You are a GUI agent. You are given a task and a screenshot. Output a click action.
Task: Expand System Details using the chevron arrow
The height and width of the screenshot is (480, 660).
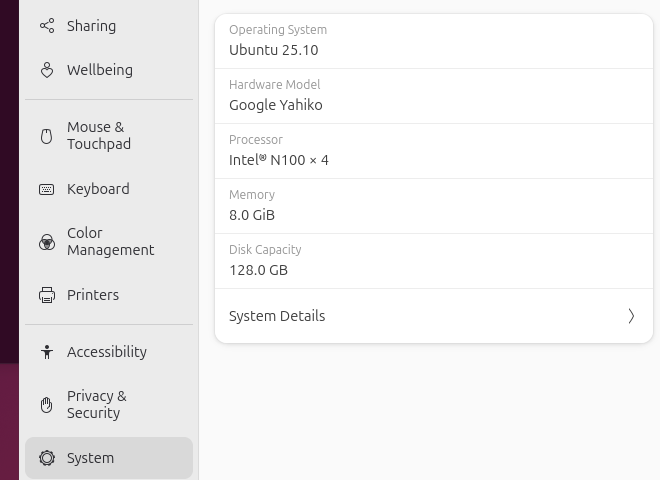pyautogui.click(x=631, y=316)
